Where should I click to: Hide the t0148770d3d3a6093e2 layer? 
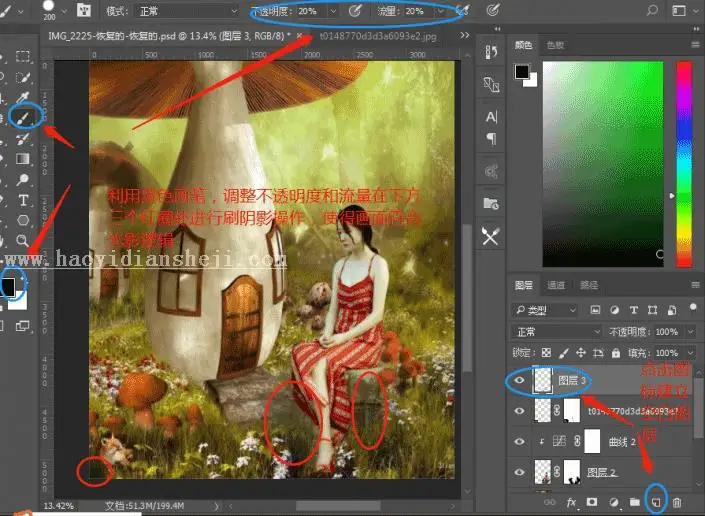[519, 411]
